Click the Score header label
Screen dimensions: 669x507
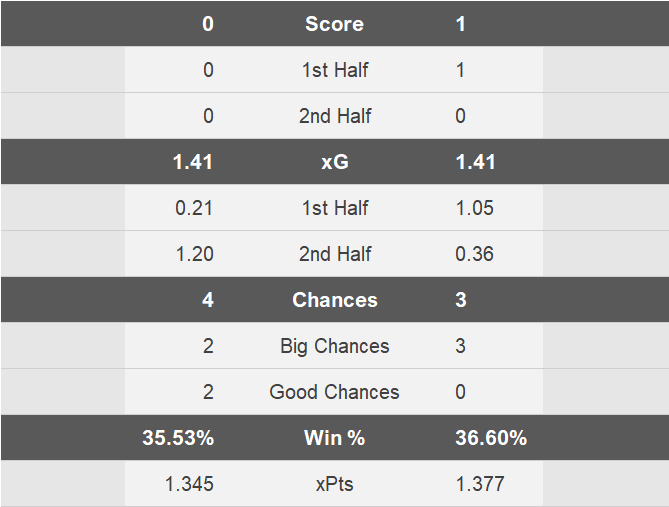coord(334,24)
